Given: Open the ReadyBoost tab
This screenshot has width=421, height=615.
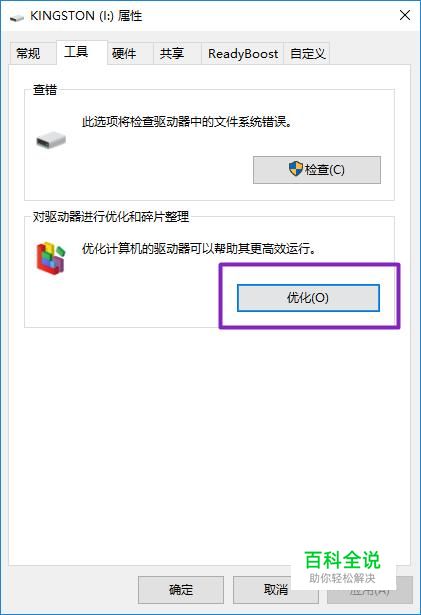Looking at the screenshot, I should point(243,53).
